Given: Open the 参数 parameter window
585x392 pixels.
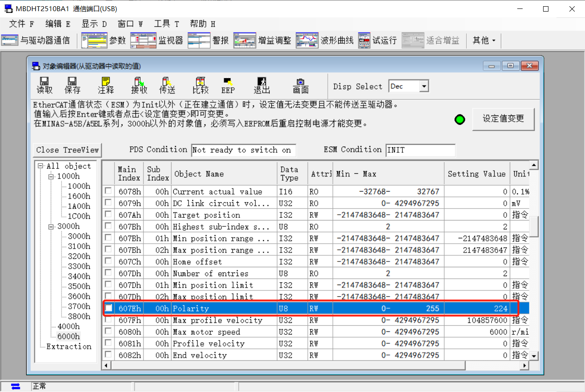Looking at the screenshot, I should 104,41.
